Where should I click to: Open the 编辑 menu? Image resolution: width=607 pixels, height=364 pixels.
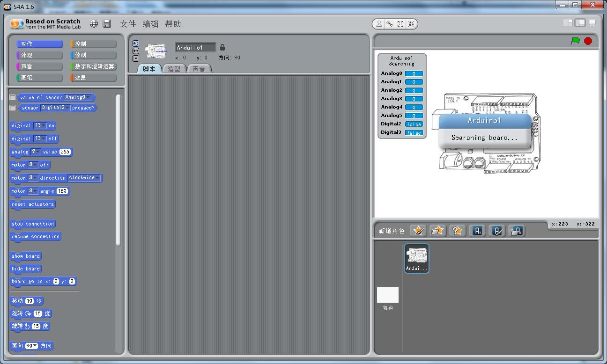click(x=151, y=24)
